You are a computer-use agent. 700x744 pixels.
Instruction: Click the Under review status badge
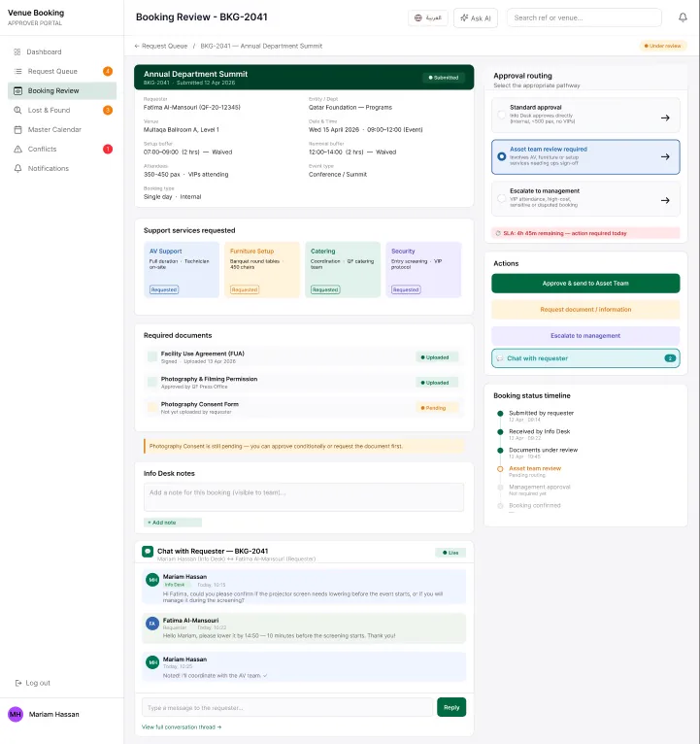662,46
